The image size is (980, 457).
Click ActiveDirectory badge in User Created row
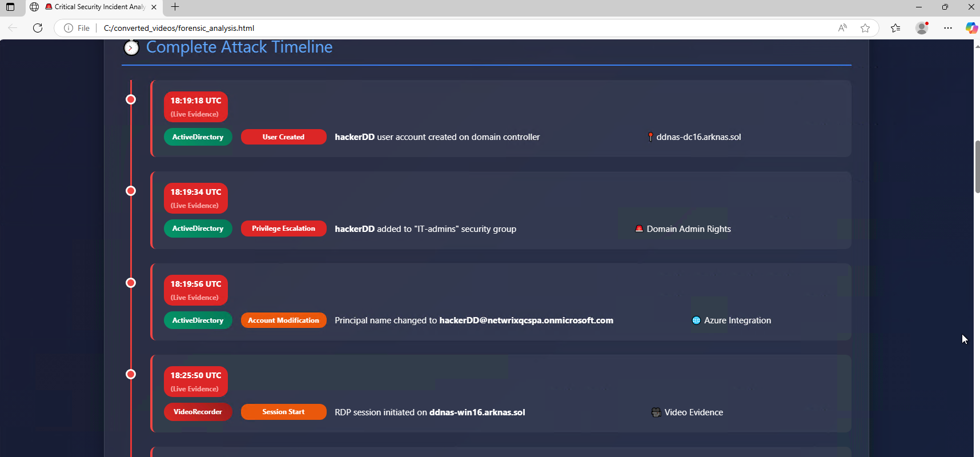pos(198,137)
